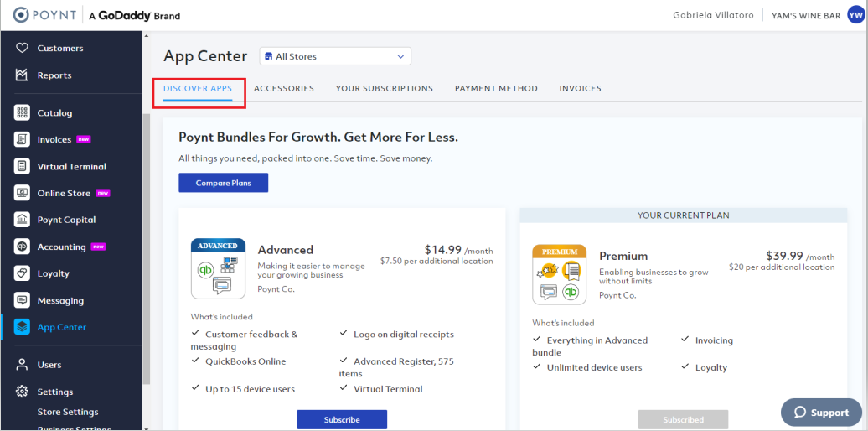Click the store icon in All Stores selector
The image size is (868, 431).
269,56
